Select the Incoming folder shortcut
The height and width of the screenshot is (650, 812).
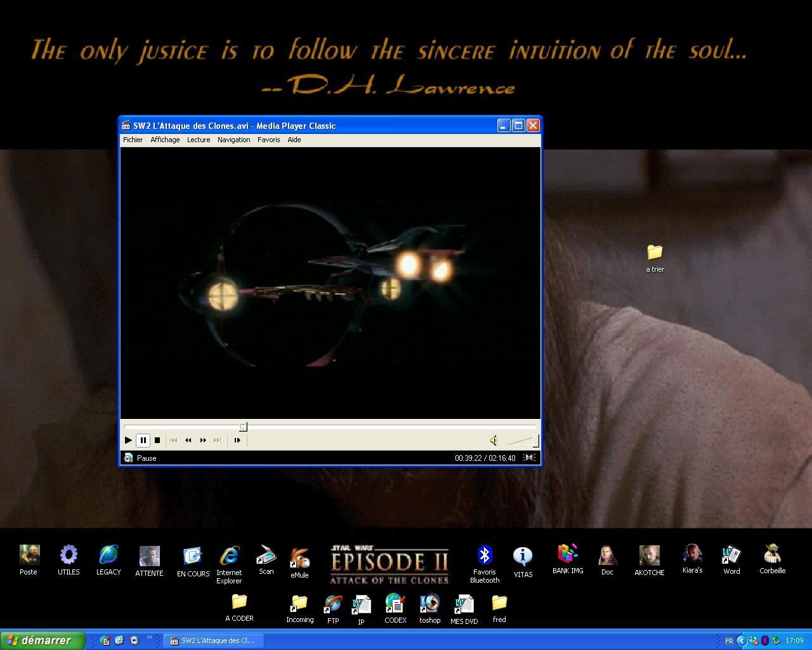(x=299, y=609)
